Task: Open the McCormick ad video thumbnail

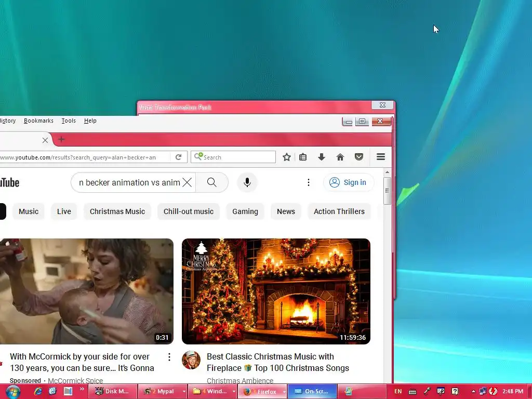Action: click(x=87, y=291)
